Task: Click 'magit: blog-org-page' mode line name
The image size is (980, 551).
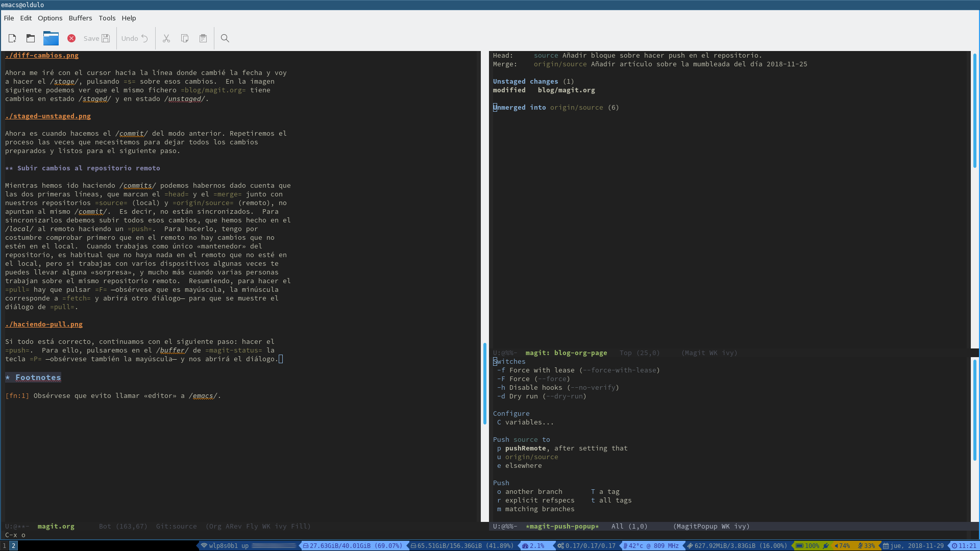Action: pyautogui.click(x=567, y=353)
